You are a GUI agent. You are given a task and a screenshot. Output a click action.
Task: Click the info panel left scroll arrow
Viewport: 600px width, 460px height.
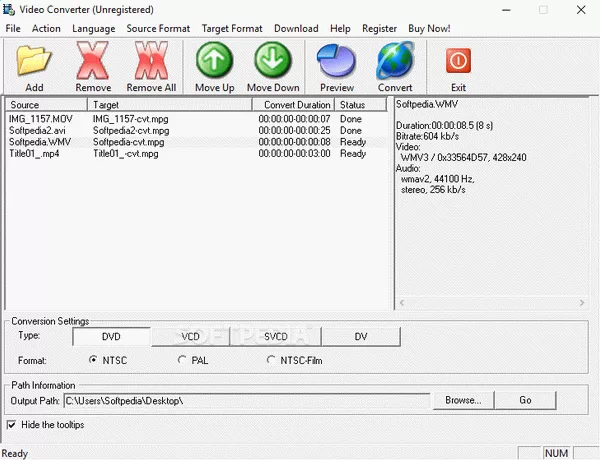click(x=402, y=303)
